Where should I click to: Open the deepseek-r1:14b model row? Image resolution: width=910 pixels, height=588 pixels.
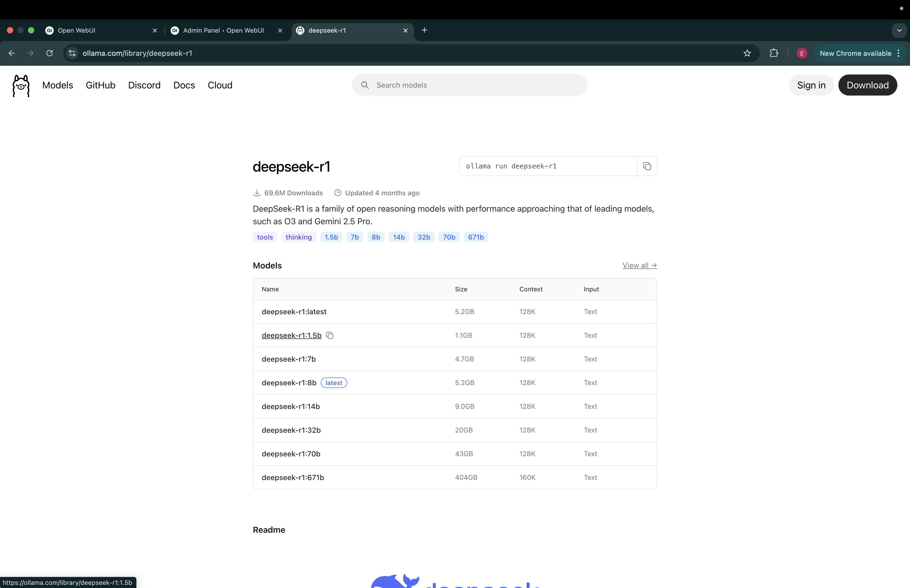tap(455, 406)
